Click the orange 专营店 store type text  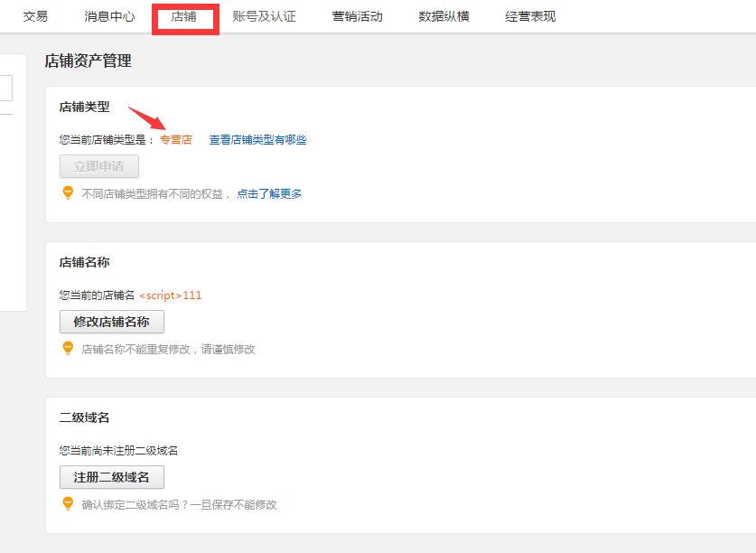[176, 140]
